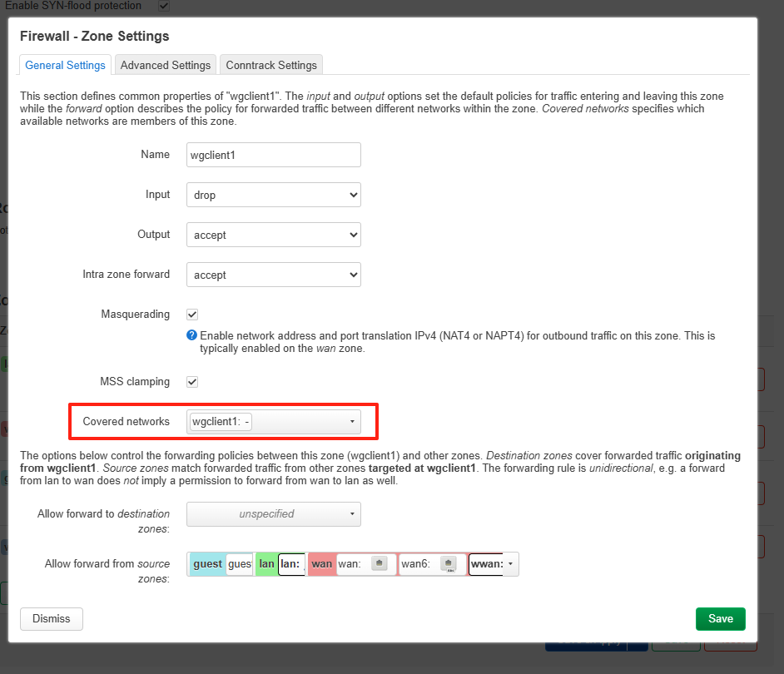Click the zone Name input field
This screenshot has width=784, height=674.
coord(273,155)
